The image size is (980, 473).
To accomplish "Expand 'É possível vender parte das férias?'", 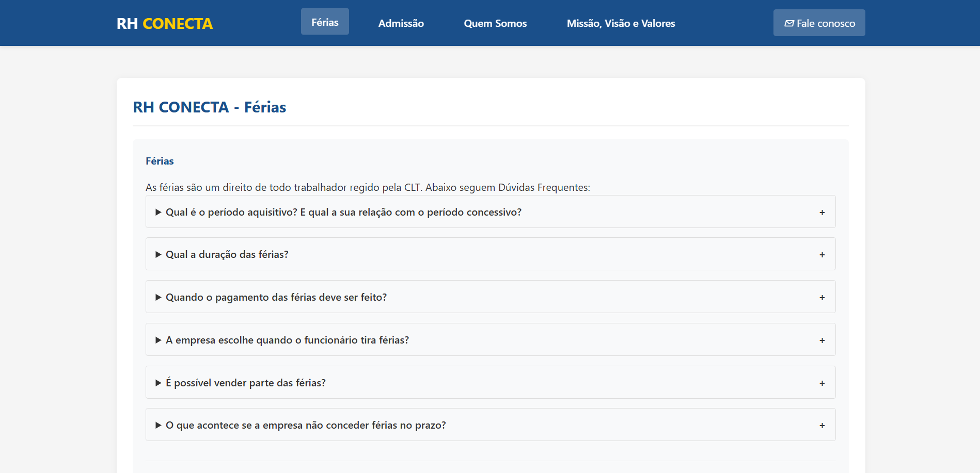I will tap(246, 383).
